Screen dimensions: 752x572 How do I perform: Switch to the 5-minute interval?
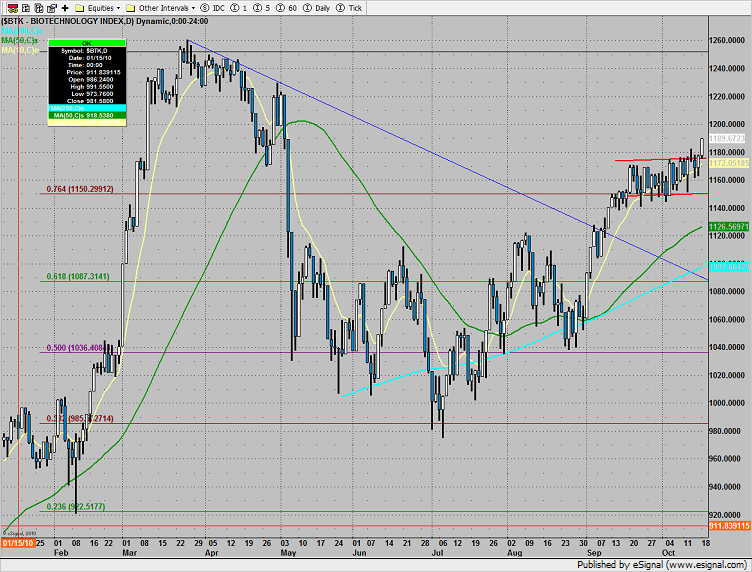(x=261, y=8)
